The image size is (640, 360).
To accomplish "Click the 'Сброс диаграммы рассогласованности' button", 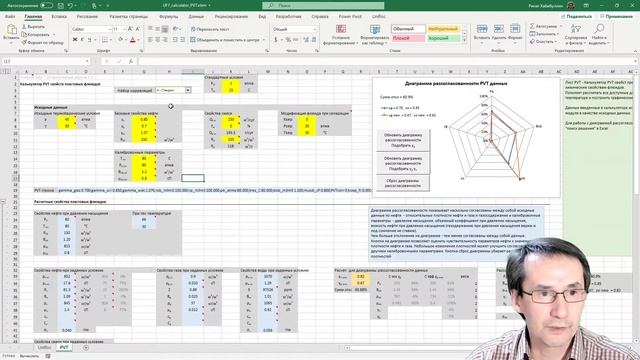I will click(x=403, y=183).
